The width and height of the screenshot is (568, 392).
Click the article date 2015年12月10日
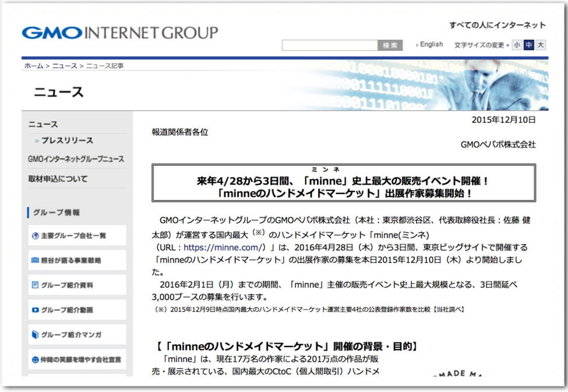pyautogui.click(x=503, y=120)
